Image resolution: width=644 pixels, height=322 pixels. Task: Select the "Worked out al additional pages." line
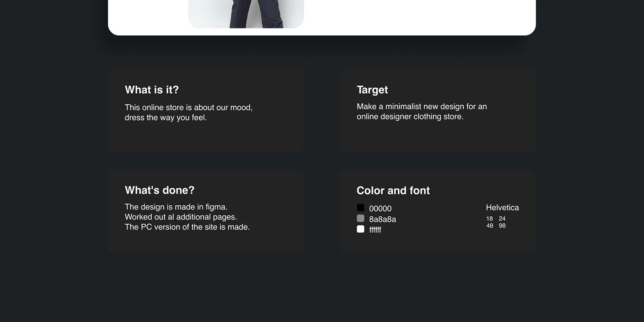[x=181, y=217]
